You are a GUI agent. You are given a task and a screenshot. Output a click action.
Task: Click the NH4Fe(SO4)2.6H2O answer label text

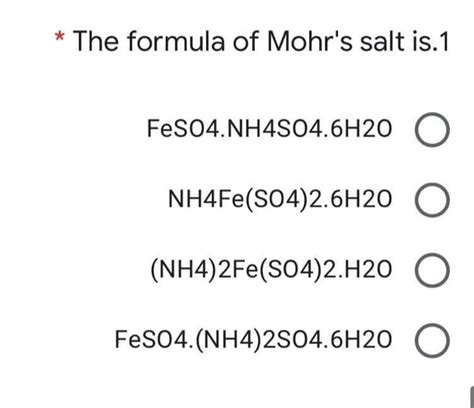[280, 200]
